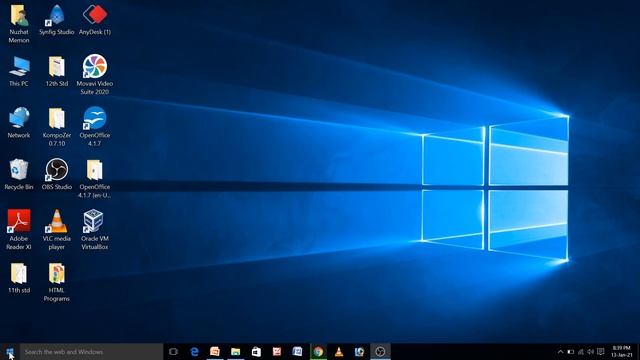Check the battery status tray icon
640x360 pixels.
pyautogui.click(x=571, y=352)
